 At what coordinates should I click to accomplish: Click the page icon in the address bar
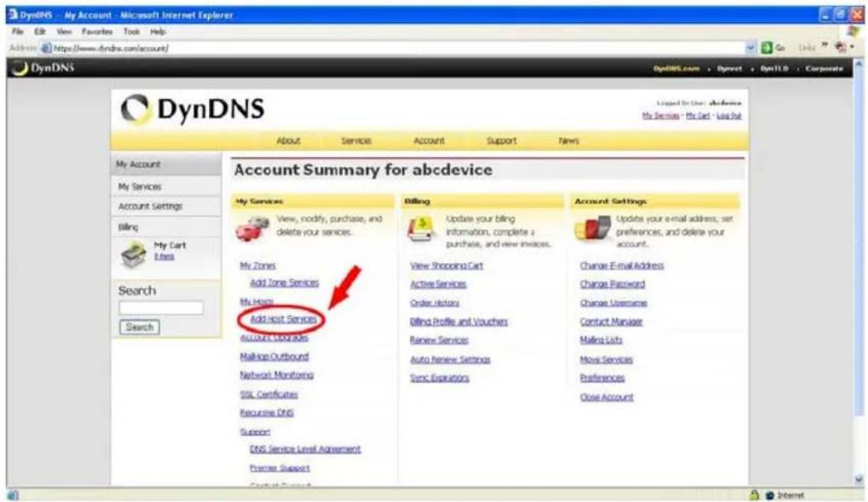tap(47, 48)
